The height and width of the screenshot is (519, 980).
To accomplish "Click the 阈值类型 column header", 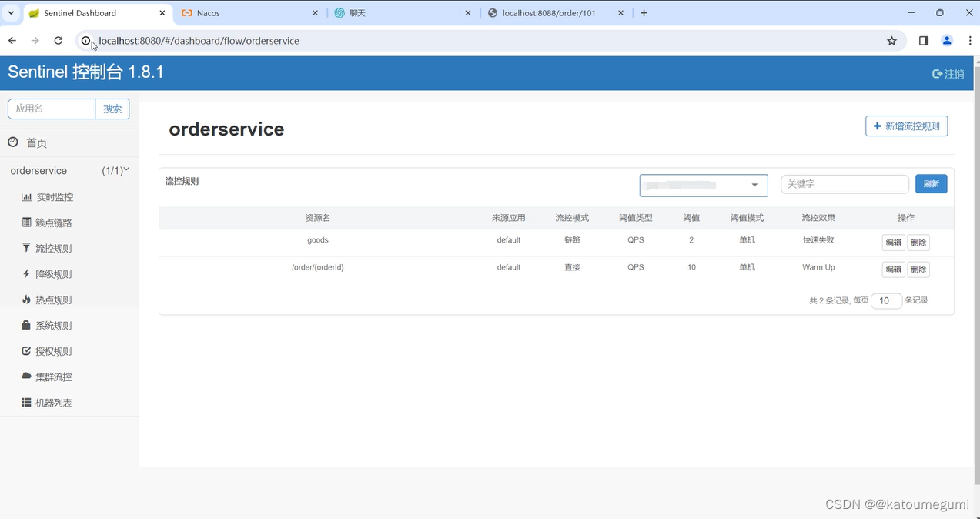I will 636,218.
